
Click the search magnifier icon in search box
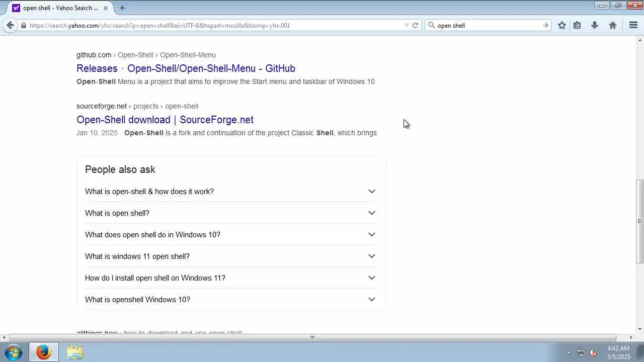(x=431, y=25)
